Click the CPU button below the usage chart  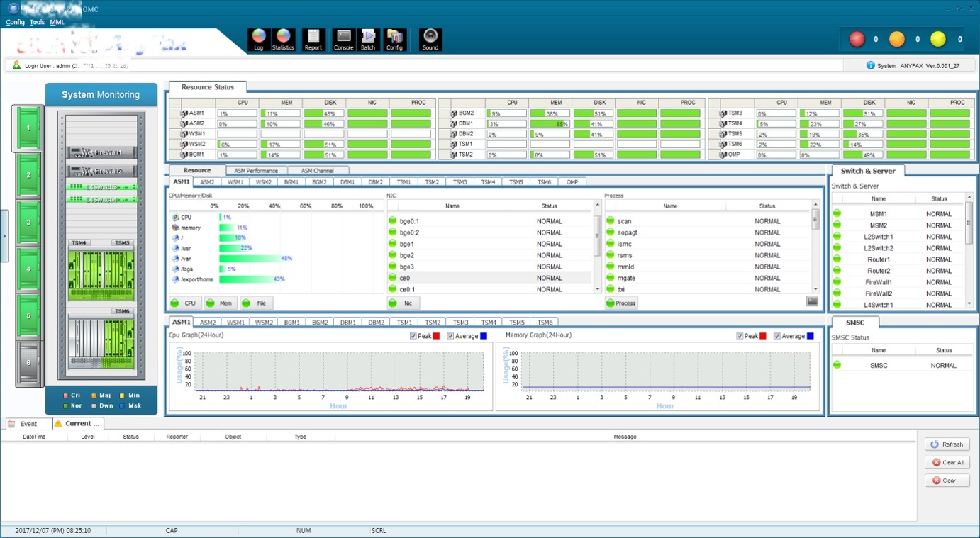coord(186,303)
